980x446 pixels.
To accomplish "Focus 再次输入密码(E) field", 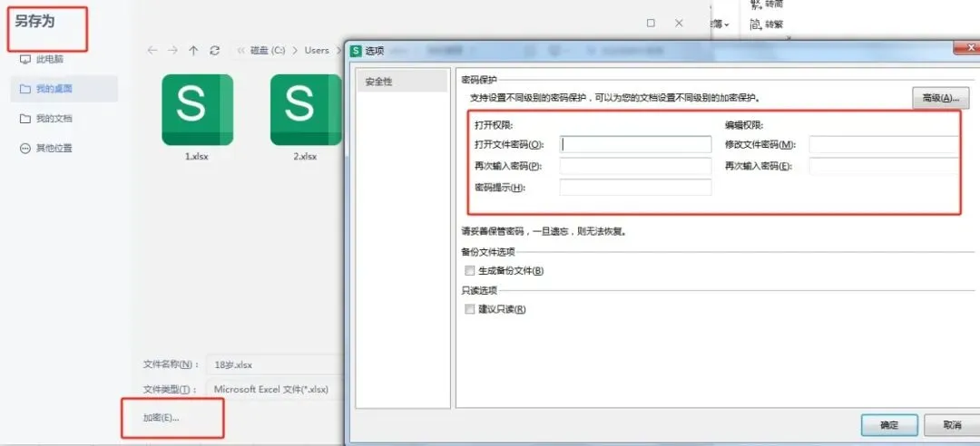I will point(884,166).
